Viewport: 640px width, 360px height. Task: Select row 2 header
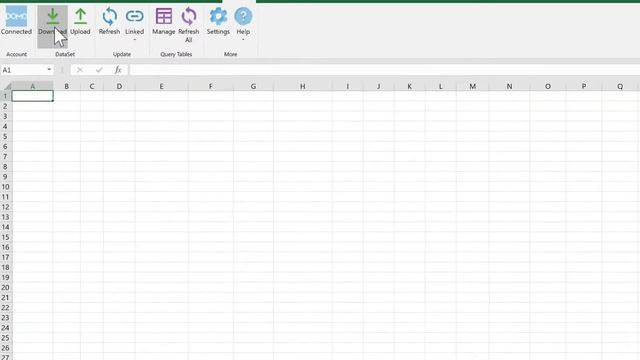pyautogui.click(x=6, y=106)
